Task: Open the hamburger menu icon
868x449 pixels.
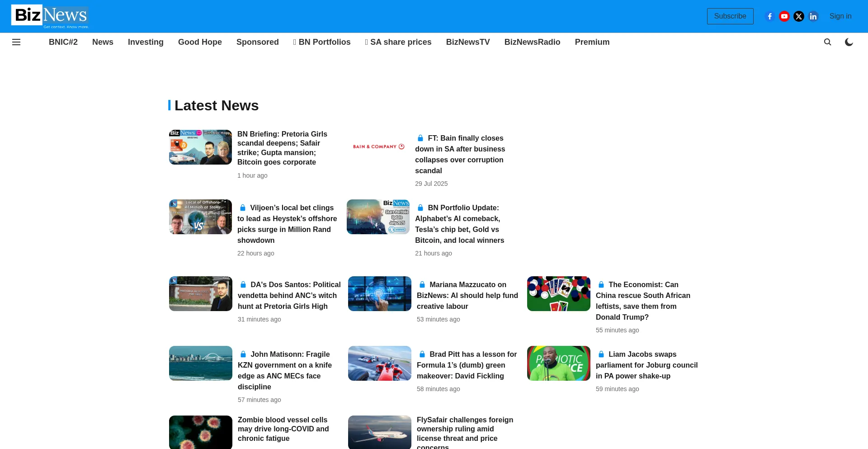Action: [16, 42]
